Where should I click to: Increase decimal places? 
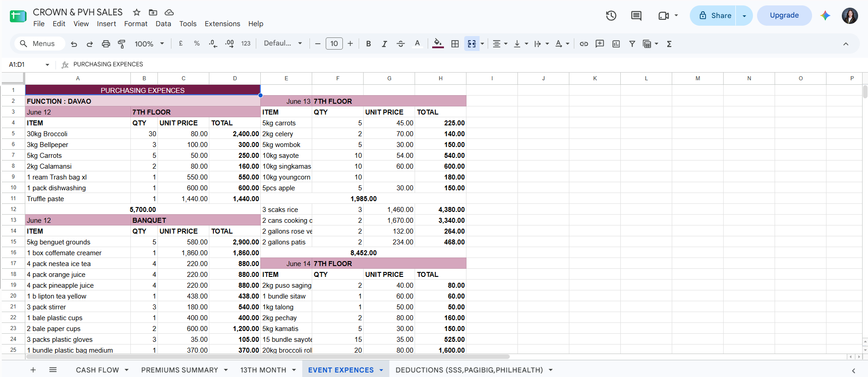tap(230, 44)
